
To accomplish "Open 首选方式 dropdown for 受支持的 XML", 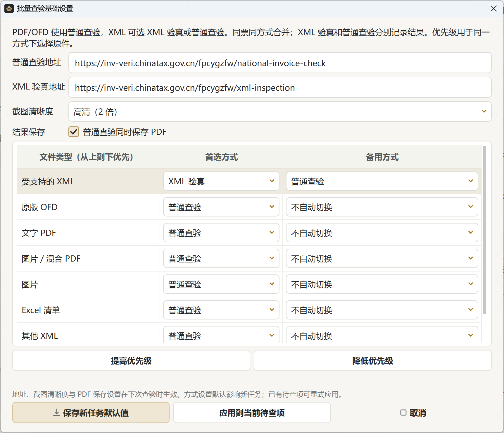I will click(221, 181).
